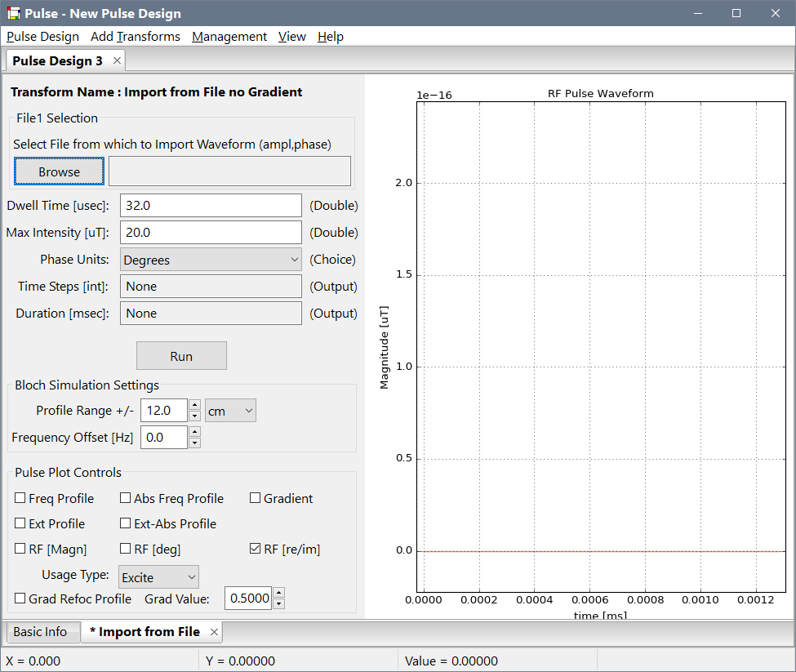Enable the Abs Freq Profile checkbox
The image size is (796, 672).
126,498
